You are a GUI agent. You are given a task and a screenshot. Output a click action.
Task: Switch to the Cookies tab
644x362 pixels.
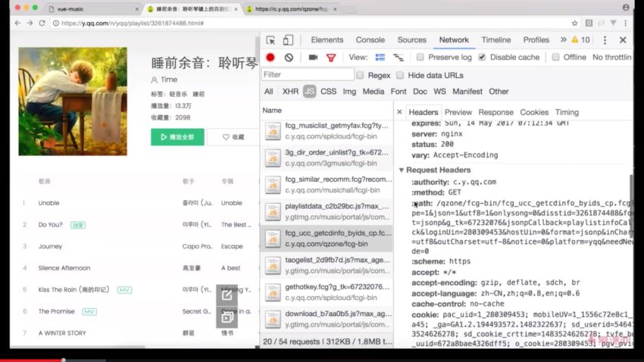(x=534, y=112)
